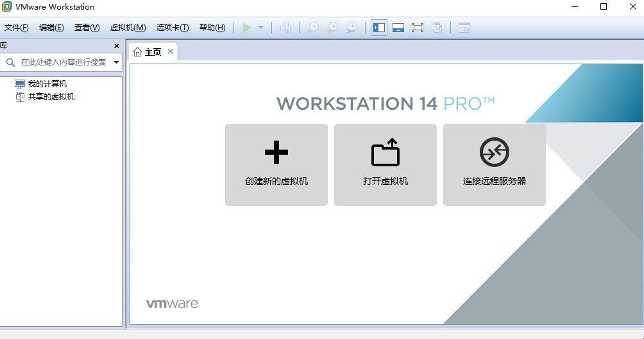Open the search filter dropdown arrow
The height and width of the screenshot is (339, 644).
tap(116, 62)
